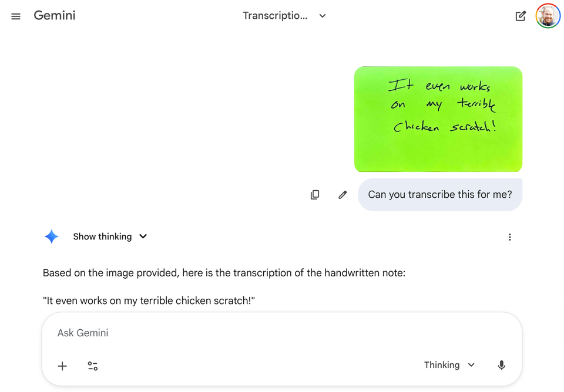View the green sticky note image

coord(438,119)
